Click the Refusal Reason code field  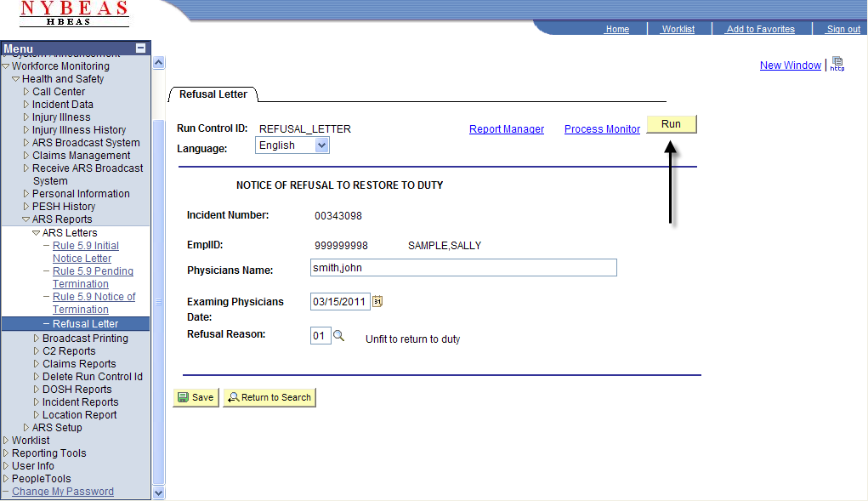321,336
